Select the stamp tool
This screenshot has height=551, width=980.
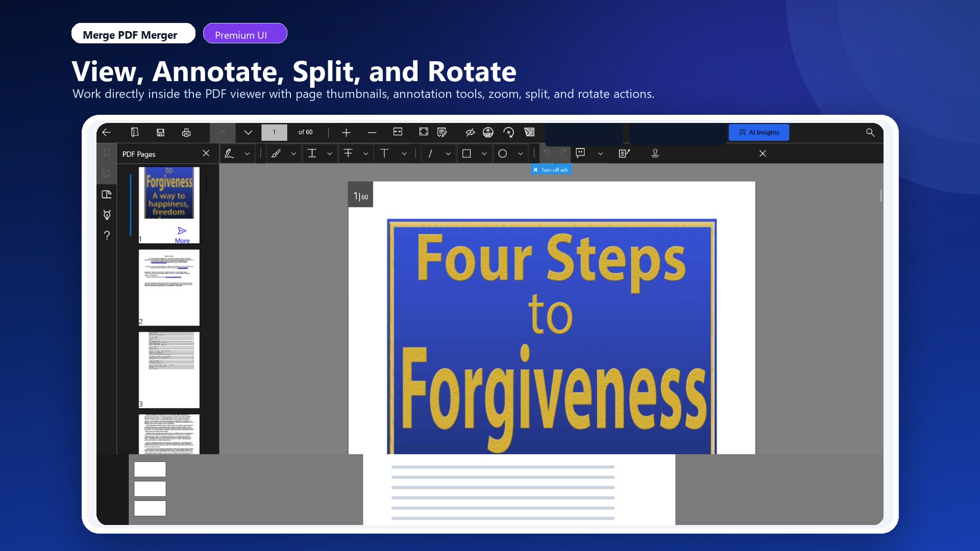(655, 154)
